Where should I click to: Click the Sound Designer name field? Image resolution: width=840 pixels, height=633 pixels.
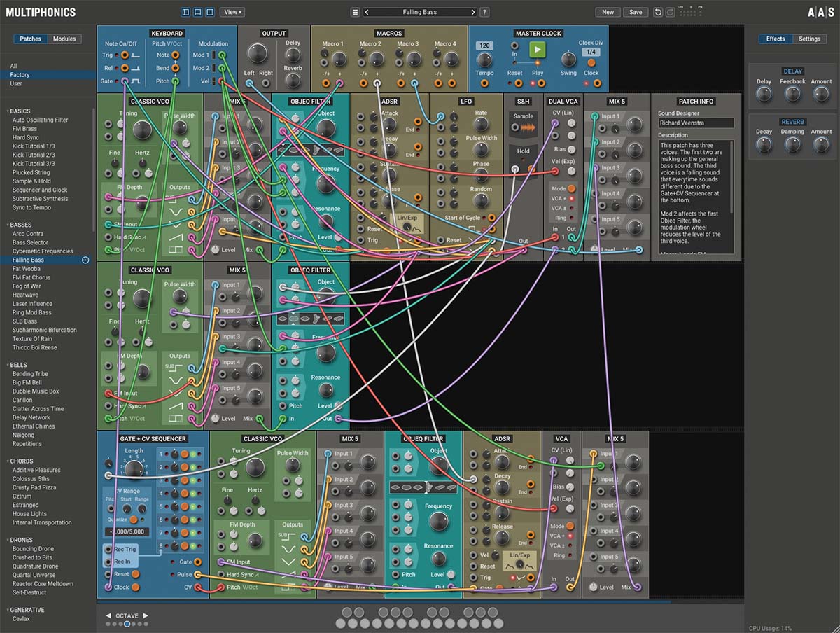[x=696, y=123]
